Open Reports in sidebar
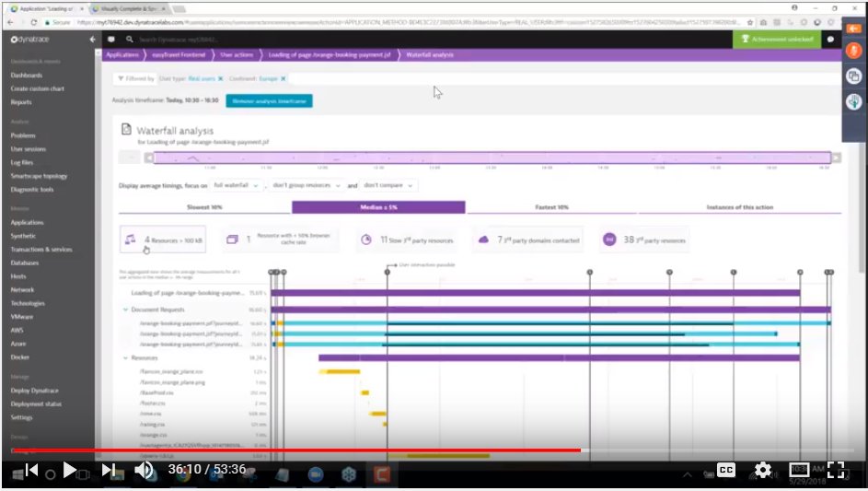 [x=21, y=102]
